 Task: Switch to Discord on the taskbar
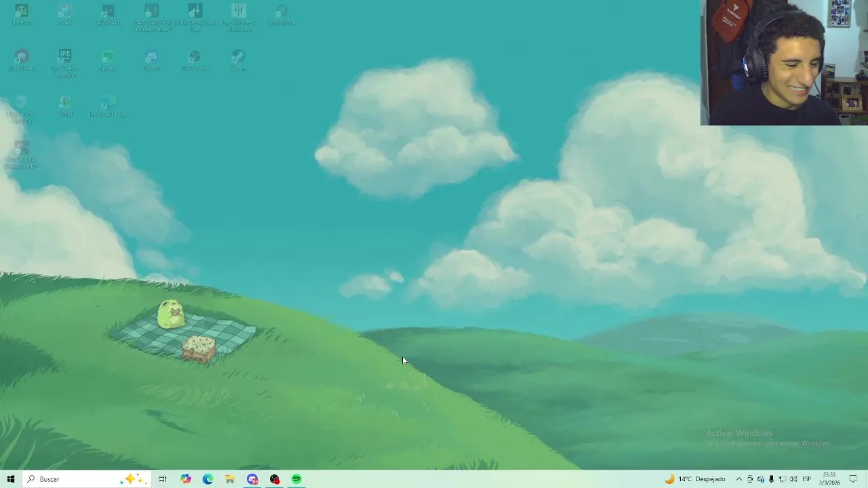pos(252,479)
